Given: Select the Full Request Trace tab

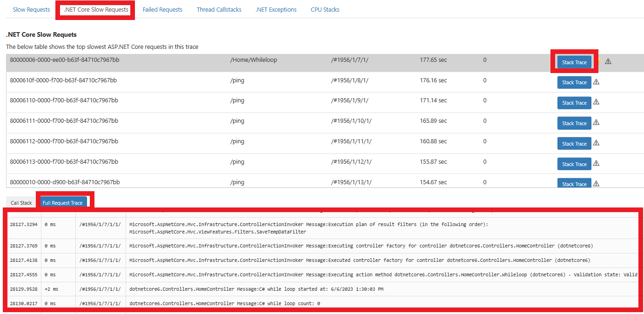Looking at the screenshot, I should click(x=62, y=203).
